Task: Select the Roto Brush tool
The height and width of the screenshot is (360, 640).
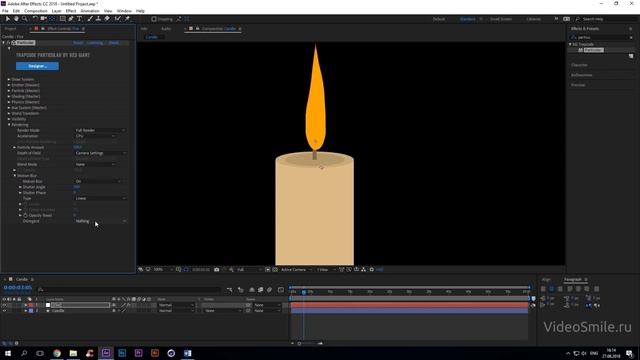Action: tap(118, 19)
